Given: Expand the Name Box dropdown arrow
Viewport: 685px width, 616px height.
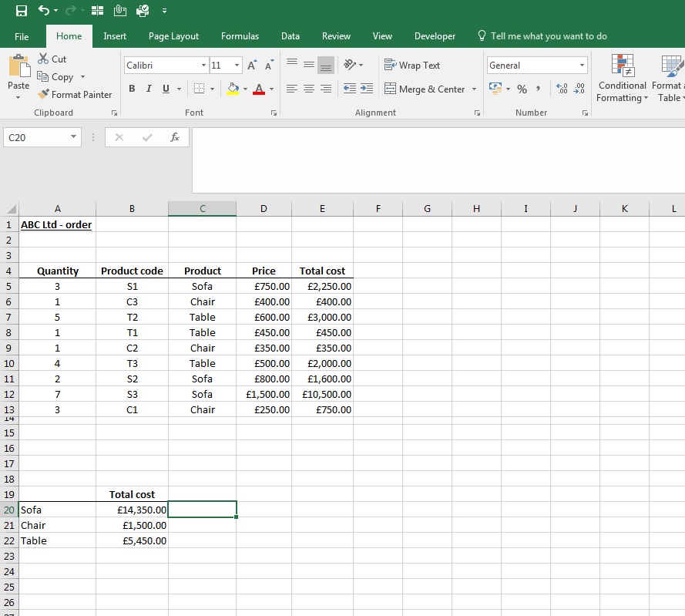Looking at the screenshot, I should (73, 136).
